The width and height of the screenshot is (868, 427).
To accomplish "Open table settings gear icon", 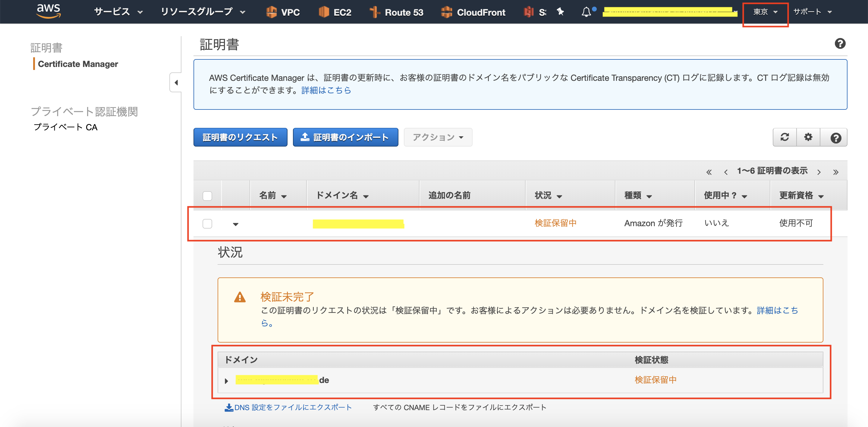I will click(x=808, y=137).
